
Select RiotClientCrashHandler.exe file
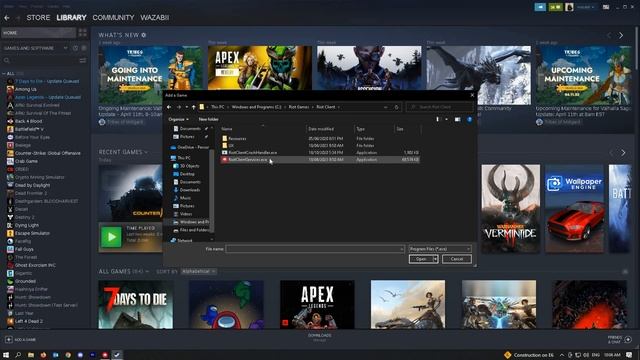[252, 153]
